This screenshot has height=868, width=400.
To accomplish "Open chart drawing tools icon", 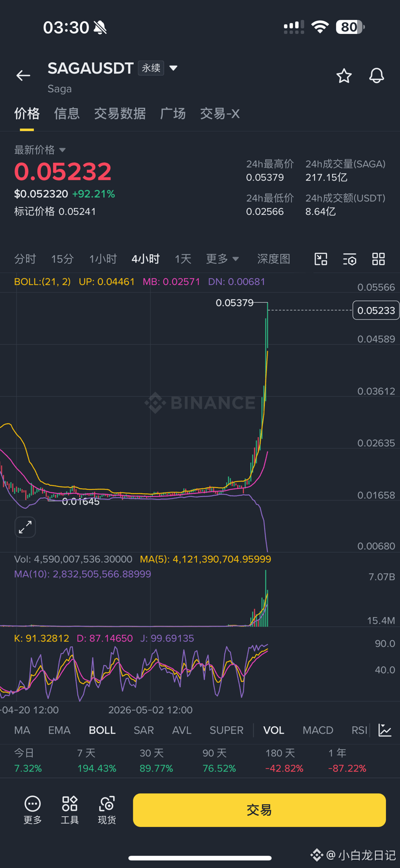I will coord(321,259).
